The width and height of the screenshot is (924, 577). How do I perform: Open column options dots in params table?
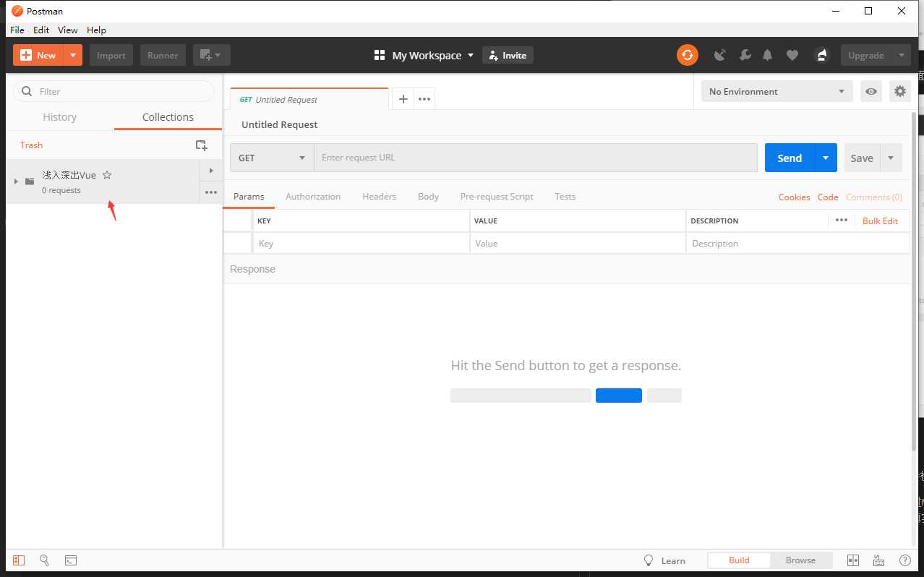(842, 220)
